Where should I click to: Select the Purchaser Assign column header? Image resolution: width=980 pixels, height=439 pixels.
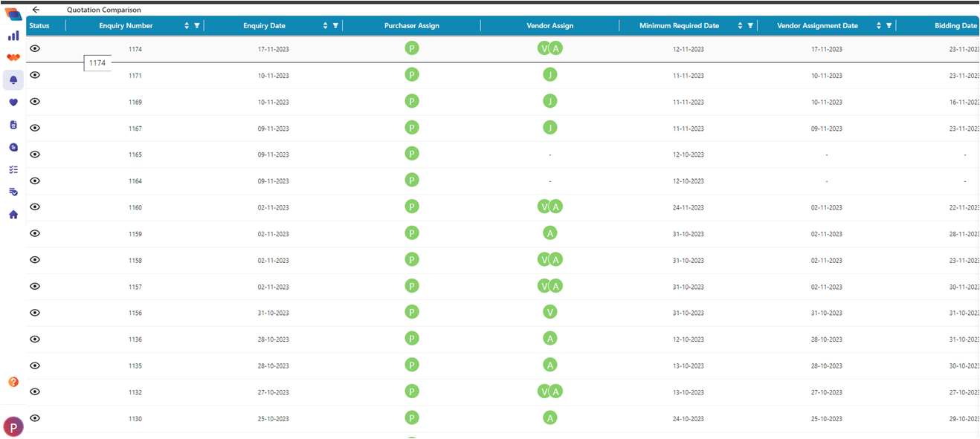coord(412,25)
